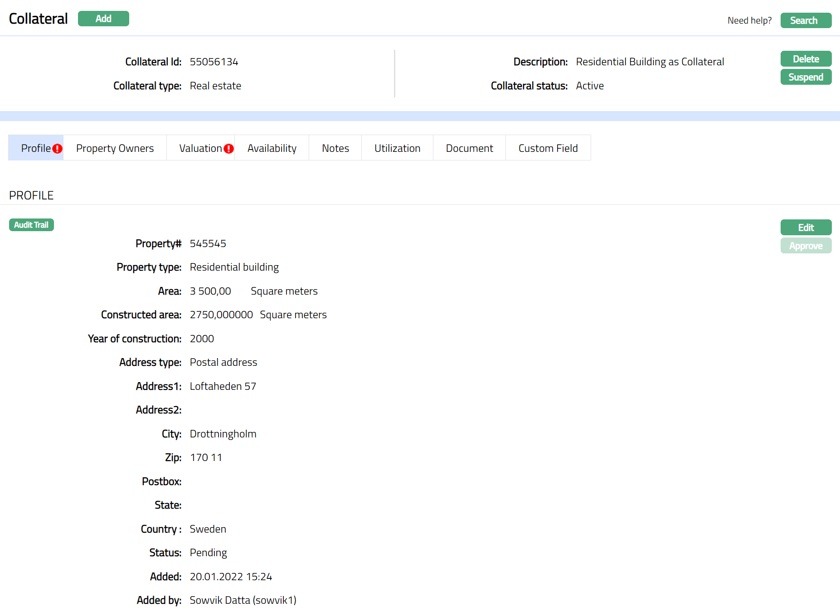Image resolution: width=840 pixels, height=616 pixels.
Task: Open the Property Owners tab
Action: coord(115,148)
